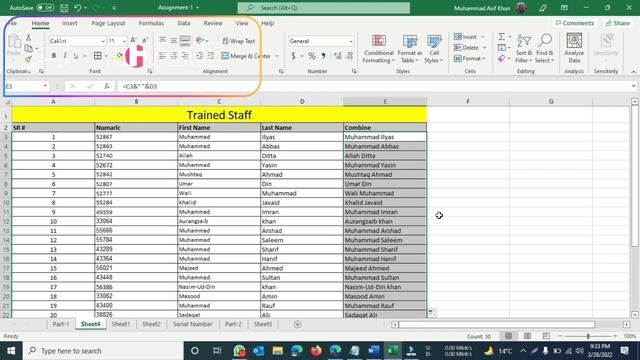Open Sort & Filter menu

pyautogui.click(x=524, y=49)
